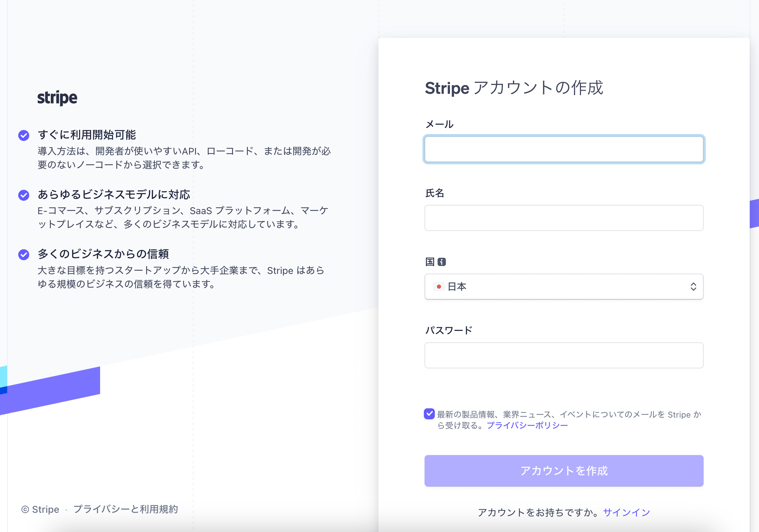
Task: Click the checkmark icon beside すぐに利用開始可能
Action: [x=24, y=135]
